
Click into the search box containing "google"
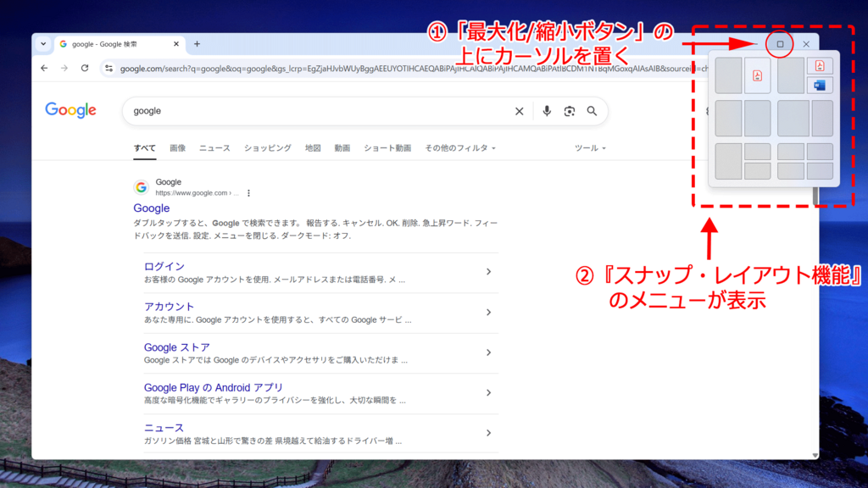coord(321,111)
